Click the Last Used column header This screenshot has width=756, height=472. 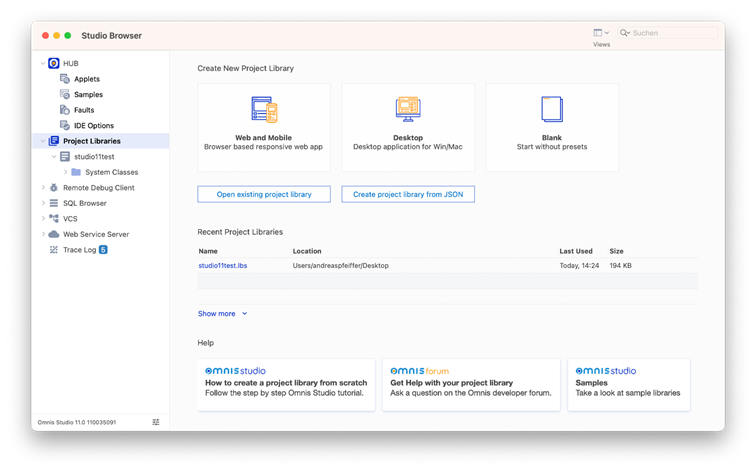576,251
